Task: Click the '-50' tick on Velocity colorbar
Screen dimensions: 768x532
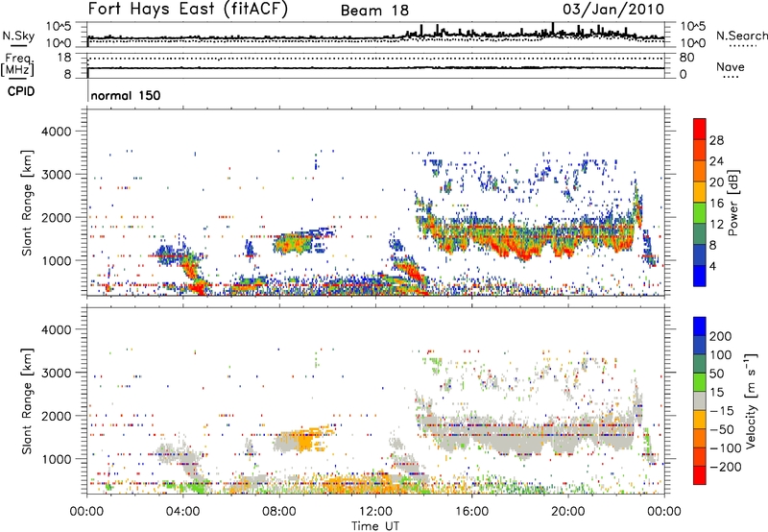Action: [722, 429]
